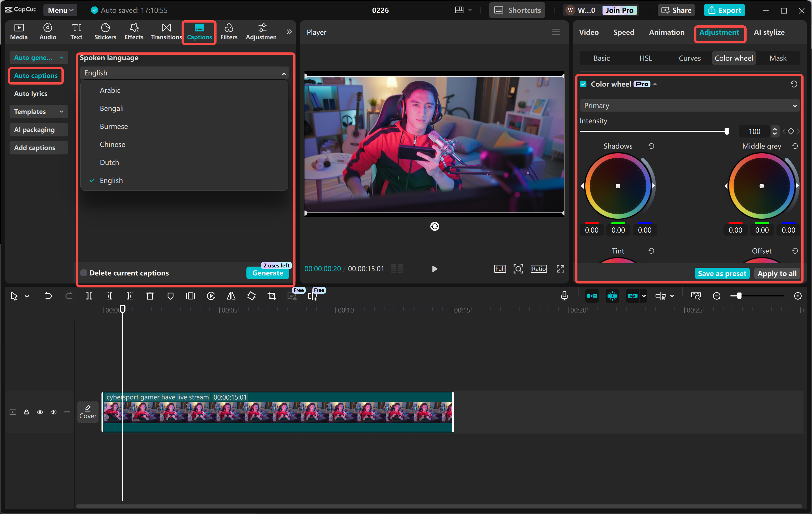Hide the video track visibility
This screenshot has height=514, width=812.
tap(40, 412)
